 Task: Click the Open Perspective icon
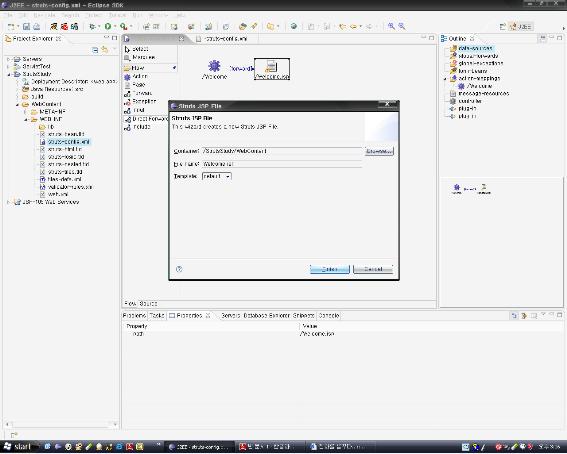pos(502,27)
